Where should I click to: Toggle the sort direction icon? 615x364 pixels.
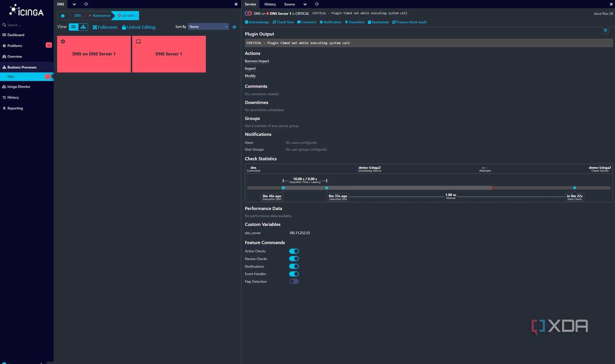[234, 27]
